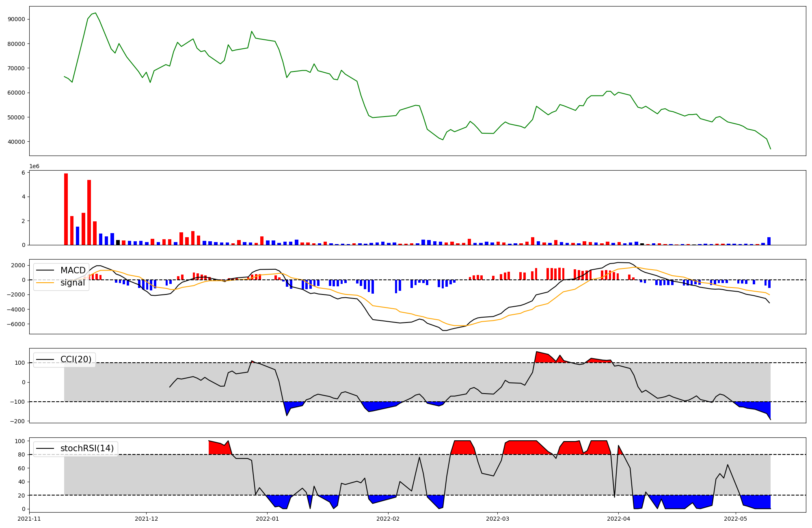
Task: Click the 2021-12 x-axis date label
Action: pyautogui.click(x=146, y=519)
